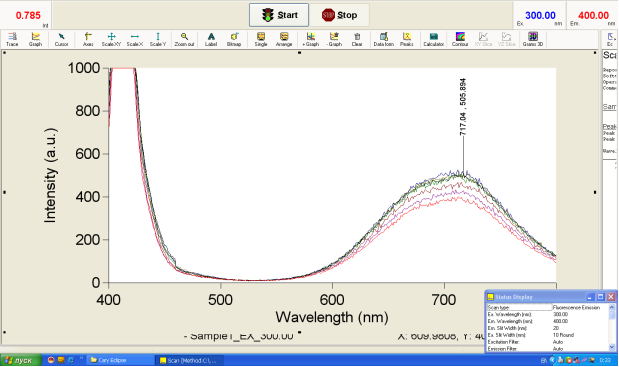The height and width of the screenshot is (367, 619).
Task: Click the Start scan button
Action: [x=279, y=15]
